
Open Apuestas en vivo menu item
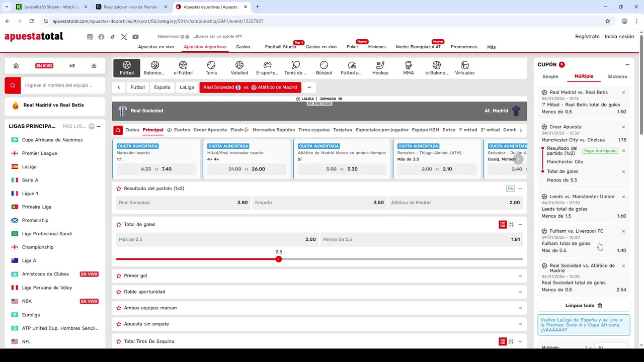(x=156, y=47)
